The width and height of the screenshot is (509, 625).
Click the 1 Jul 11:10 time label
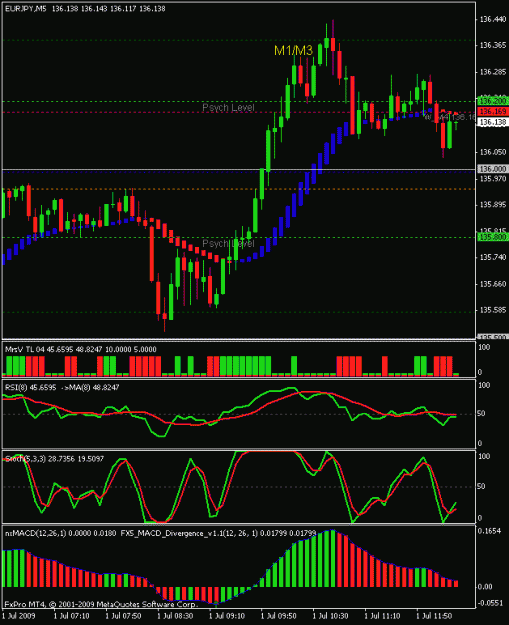pyautogui.click(x=383, y=616)
